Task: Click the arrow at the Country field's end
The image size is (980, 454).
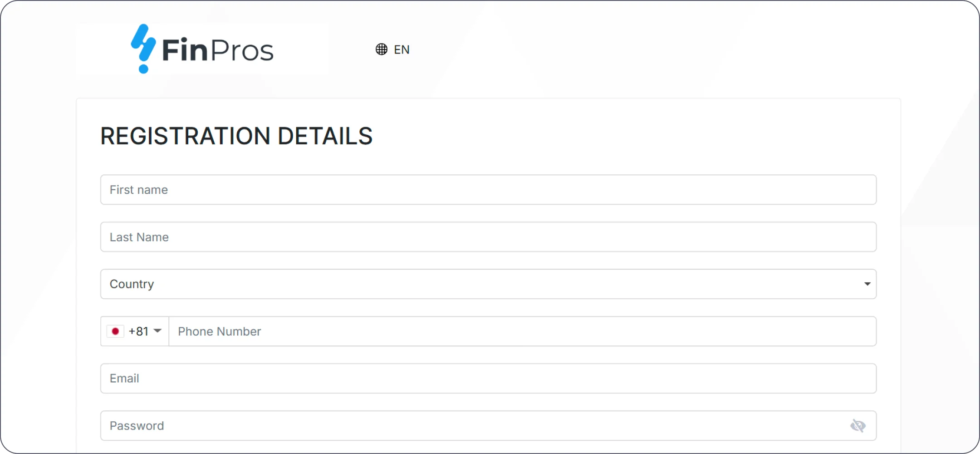Action: (x=867, y=284)
